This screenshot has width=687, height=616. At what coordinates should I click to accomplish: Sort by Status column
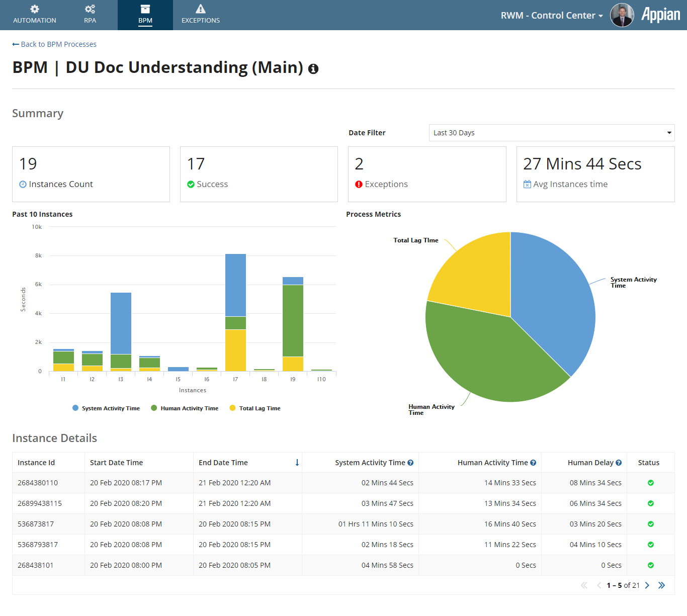649,463
